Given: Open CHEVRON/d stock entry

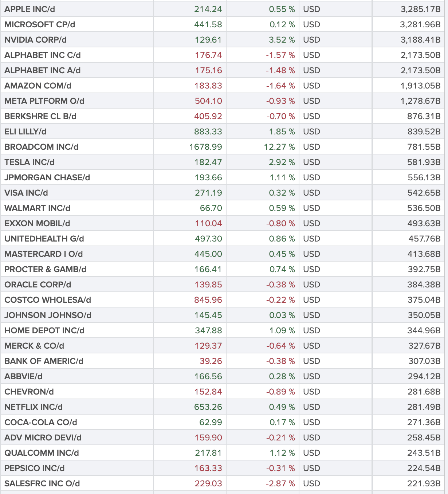Looking at the screenshot, I should click(29, 392).
